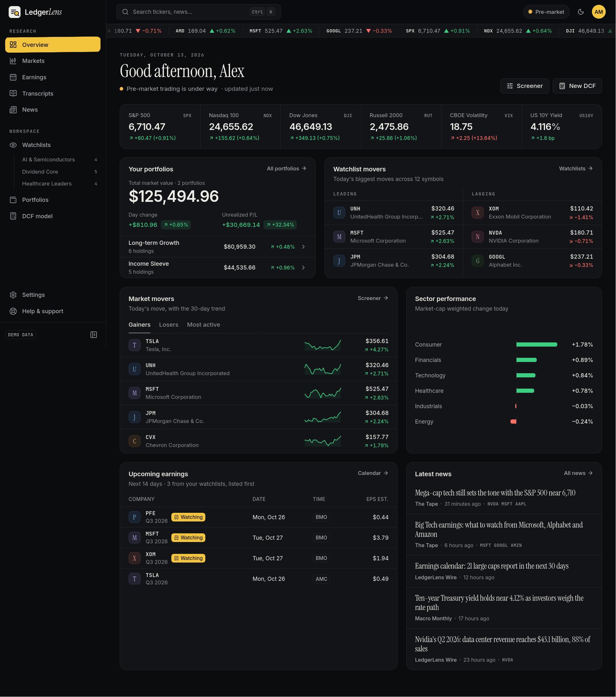Open the All news link

point(578,473)
